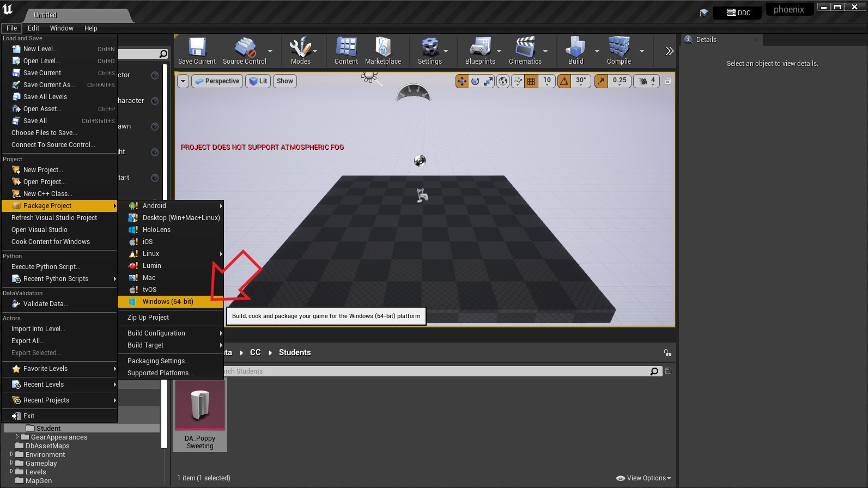868x488 pixels.
Task: Open the Edit menu
Action: point(33,28)
